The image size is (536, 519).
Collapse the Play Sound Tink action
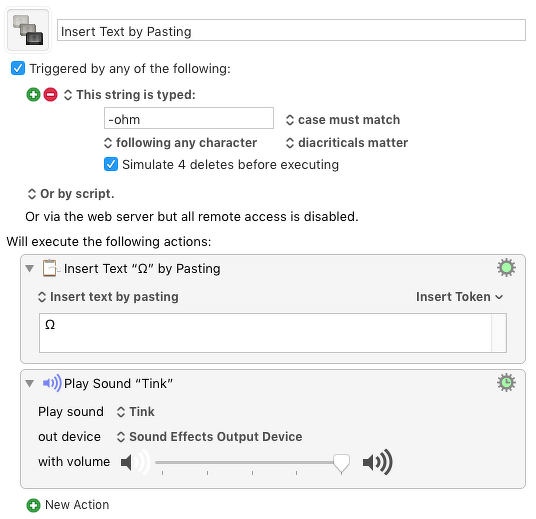30,383
